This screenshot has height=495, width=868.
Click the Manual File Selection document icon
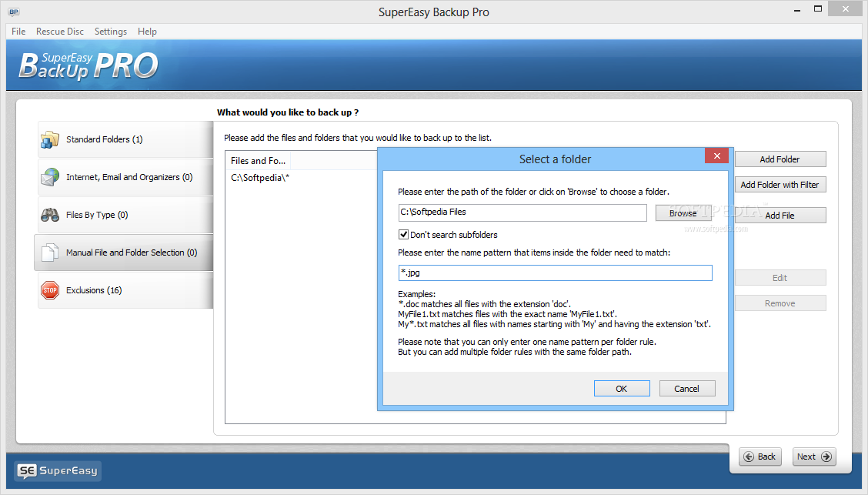(x=50, y=253)
